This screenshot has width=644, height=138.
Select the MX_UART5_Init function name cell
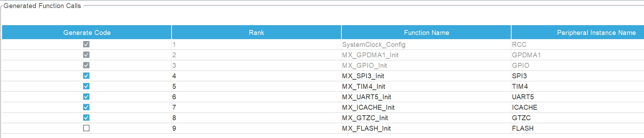point(426,97)
